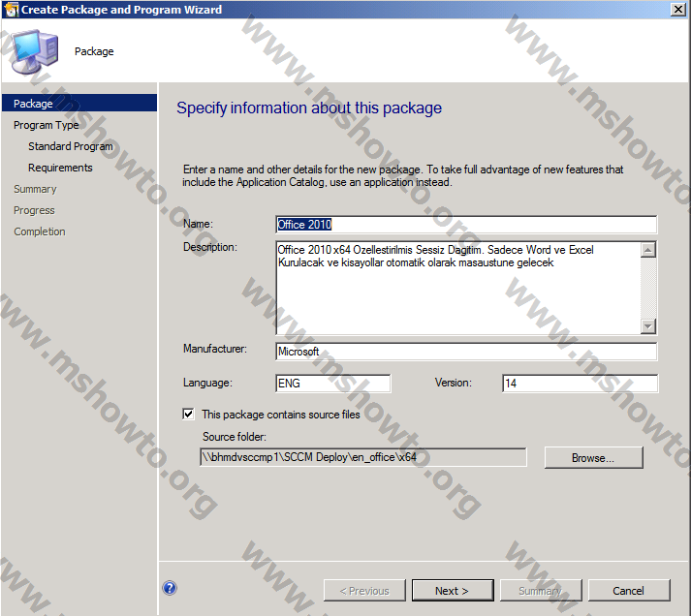This screenshot has width=691, height=616.
Task: Select the Completion step in sidebar
Action: click(x=39, y=231)
